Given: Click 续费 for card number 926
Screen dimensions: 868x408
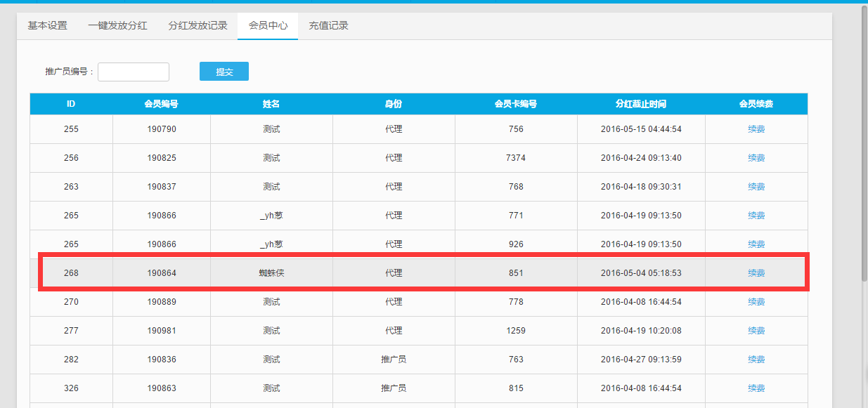Looking at the screenshot, I should (756, 244).
